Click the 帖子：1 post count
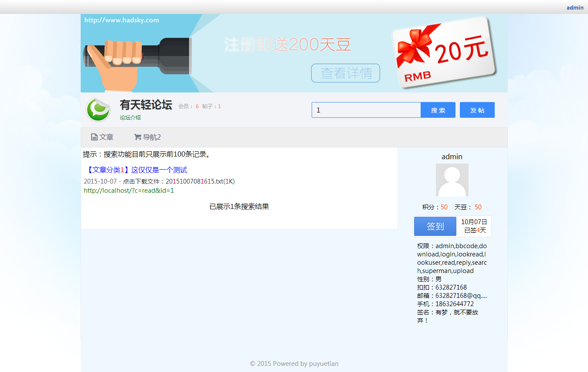This screenshot has height=372, width=588. 211,106
